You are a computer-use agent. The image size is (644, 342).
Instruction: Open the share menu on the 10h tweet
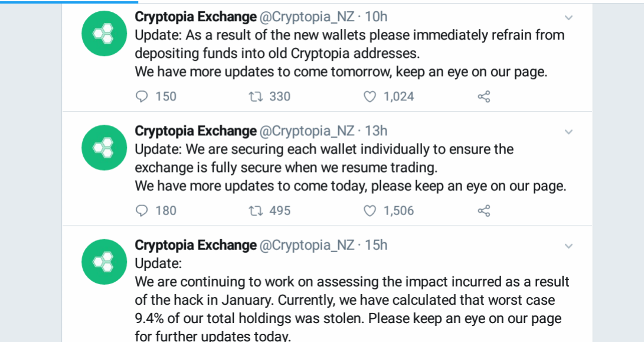tap(483, 96)
